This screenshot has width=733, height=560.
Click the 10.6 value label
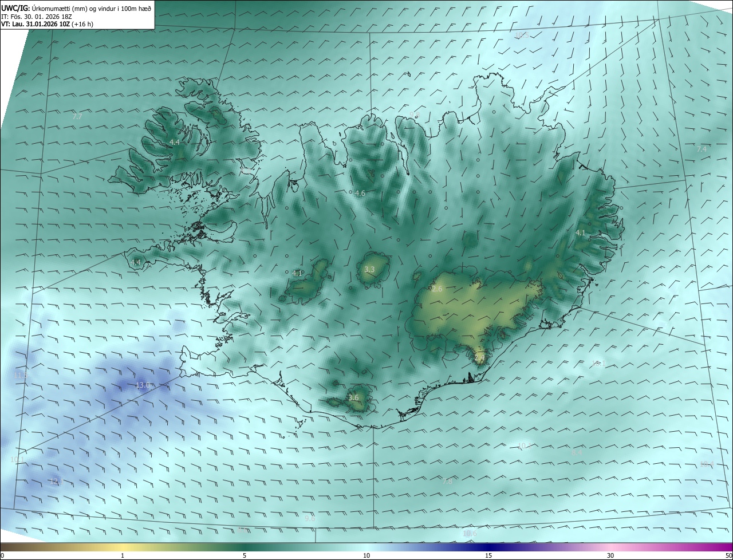470,534
